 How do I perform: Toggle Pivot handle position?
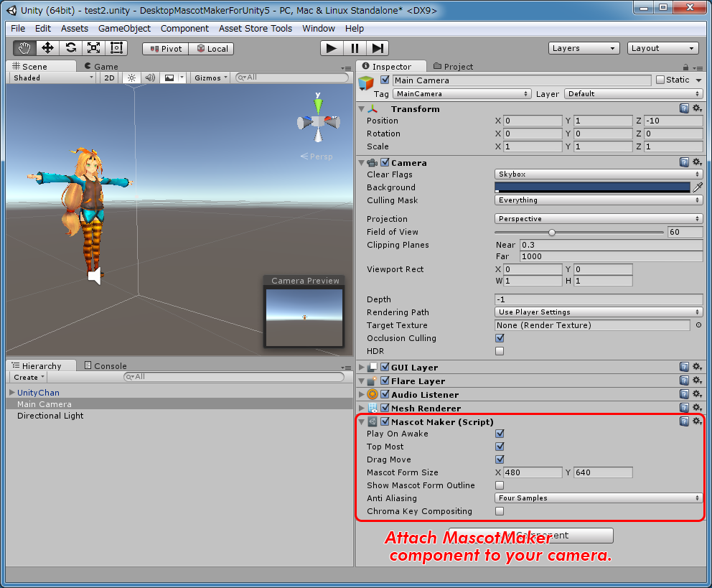(x=166, y=49)
